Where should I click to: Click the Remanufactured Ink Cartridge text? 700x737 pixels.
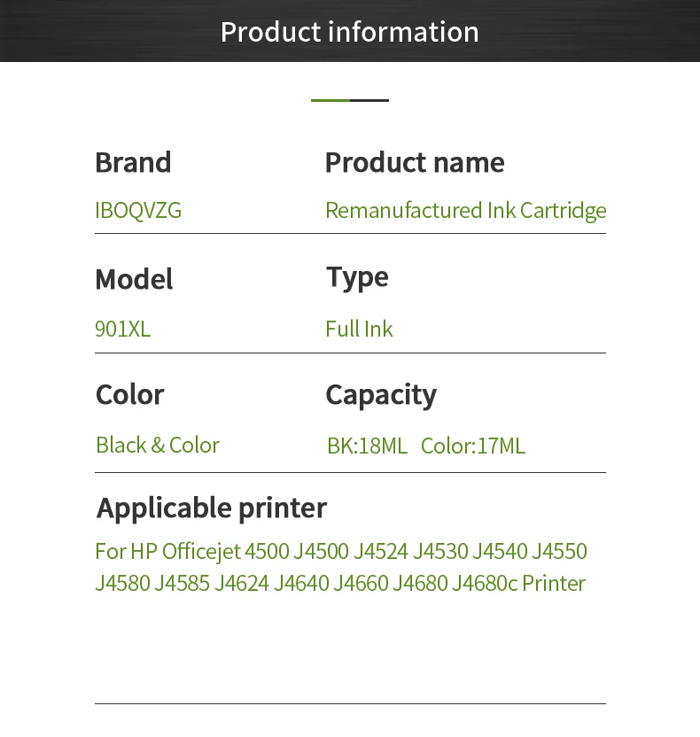click(x=466, y=211)
